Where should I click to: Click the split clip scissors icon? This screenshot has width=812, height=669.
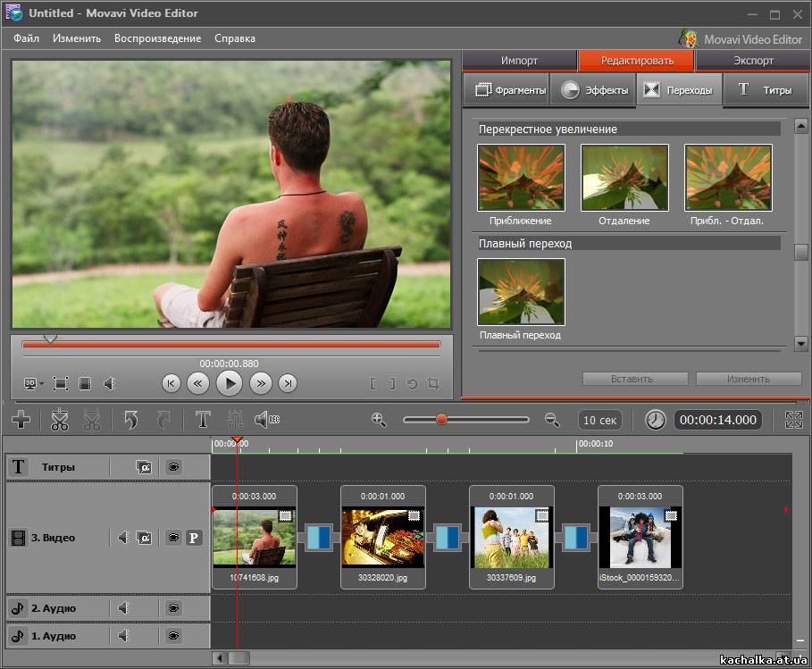click(x=60, y=420)
